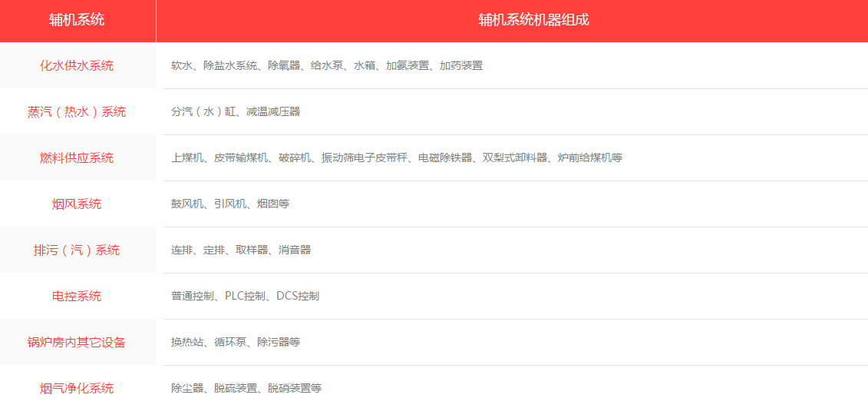Select the 分汽（水）缸、减温减压器 cell
Screen dimensions: 868x408
[x=236, y=112]
